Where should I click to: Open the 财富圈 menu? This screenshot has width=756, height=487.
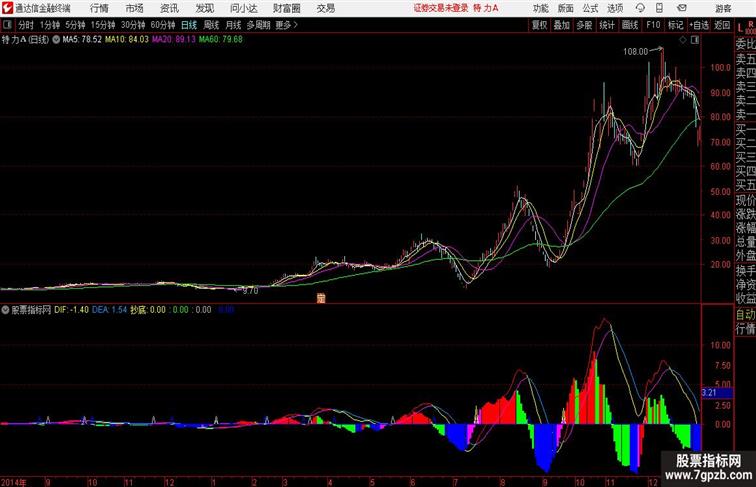click(x=286, y=8)
